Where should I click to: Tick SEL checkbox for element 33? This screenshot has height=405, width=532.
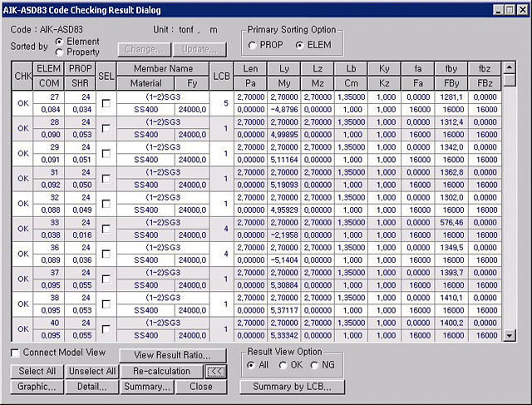(106, 229)
